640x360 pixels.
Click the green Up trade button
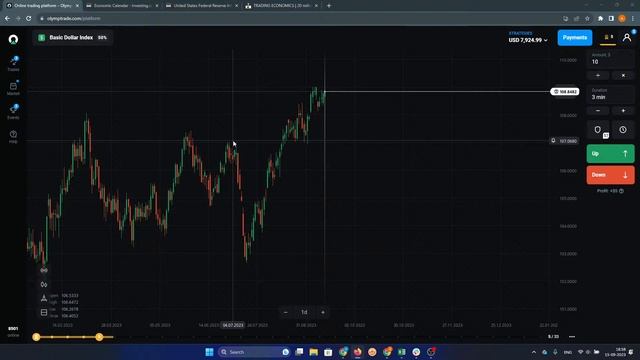610,153
